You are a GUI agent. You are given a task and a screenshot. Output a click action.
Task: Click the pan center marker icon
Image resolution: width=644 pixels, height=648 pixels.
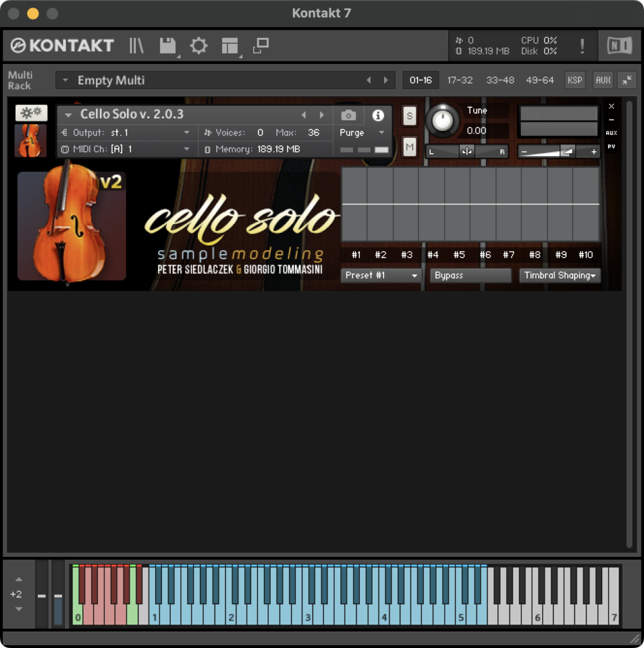coord(467,152)
